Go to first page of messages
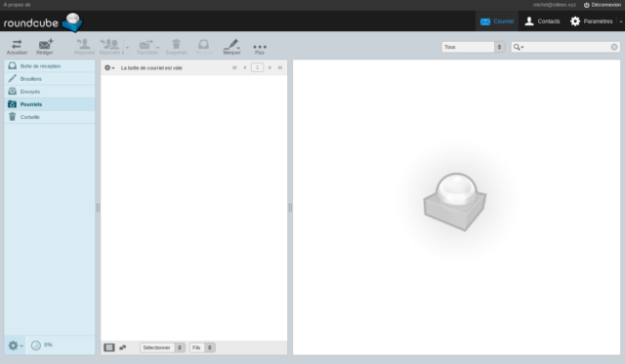The width and height of the screenshot is (625, 364). pos(234,67)
